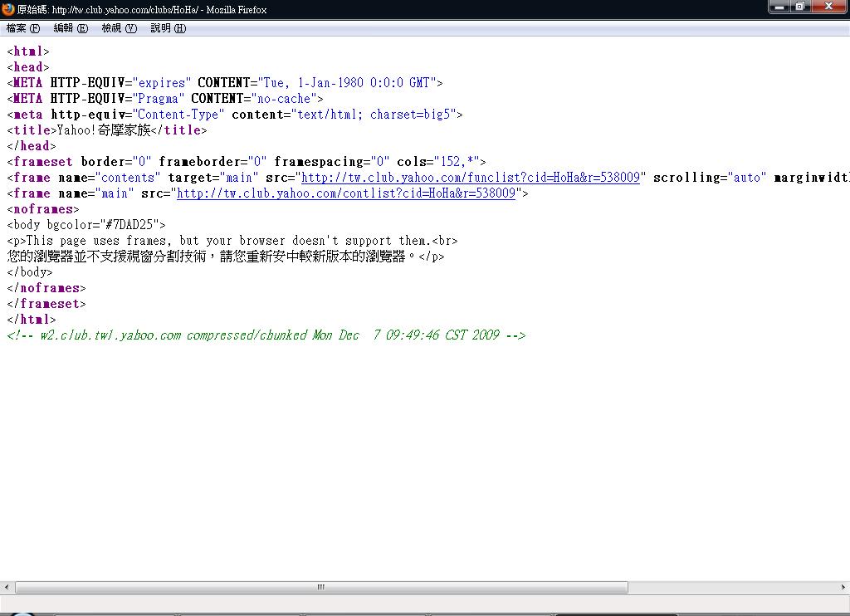Click the Firefox icon in the title bar
Viewport: 850px width, 616px height.
(x=9, y=9)
